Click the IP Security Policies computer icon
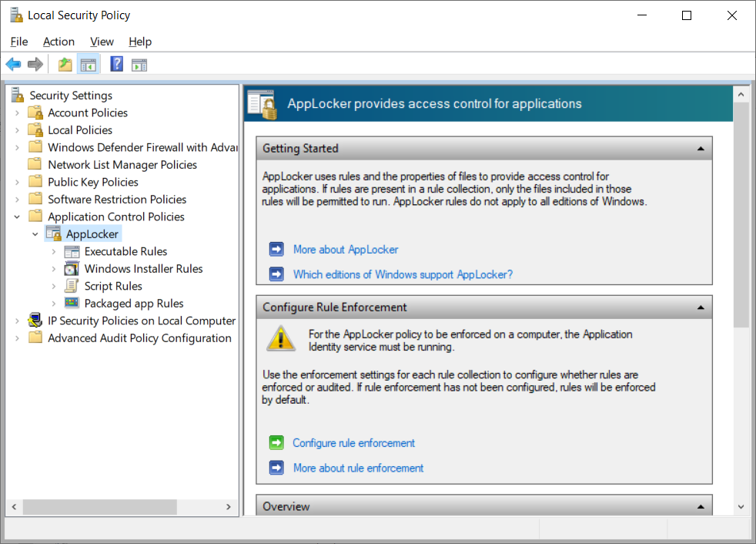 (35, 321)
